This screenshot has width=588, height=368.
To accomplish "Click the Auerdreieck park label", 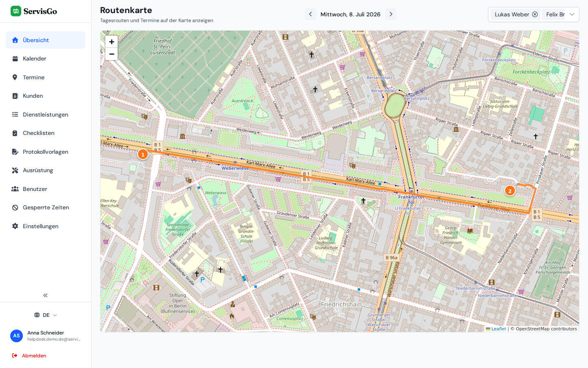I will click(242, 101).
